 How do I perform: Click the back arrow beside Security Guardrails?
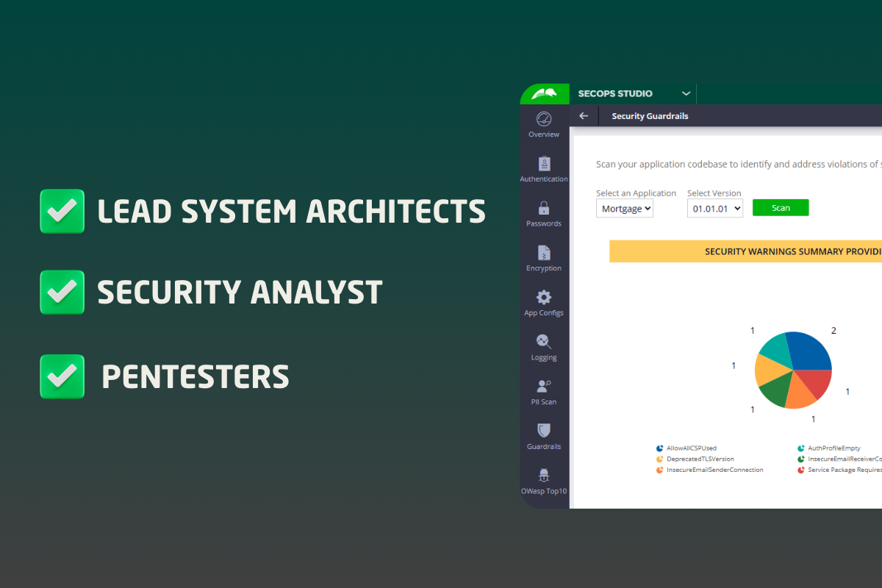(x=584, y=116)
